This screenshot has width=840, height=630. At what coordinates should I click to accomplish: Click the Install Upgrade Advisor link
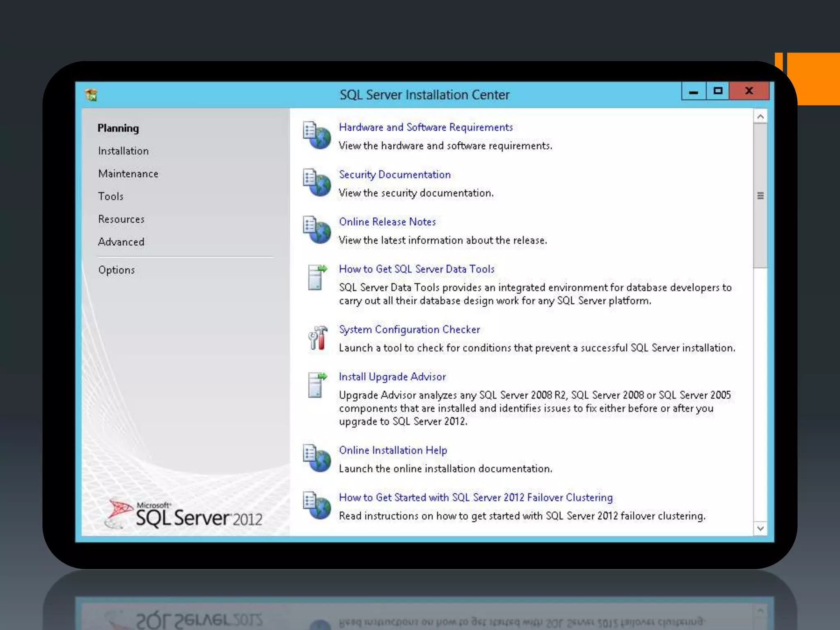pos(392,377)
